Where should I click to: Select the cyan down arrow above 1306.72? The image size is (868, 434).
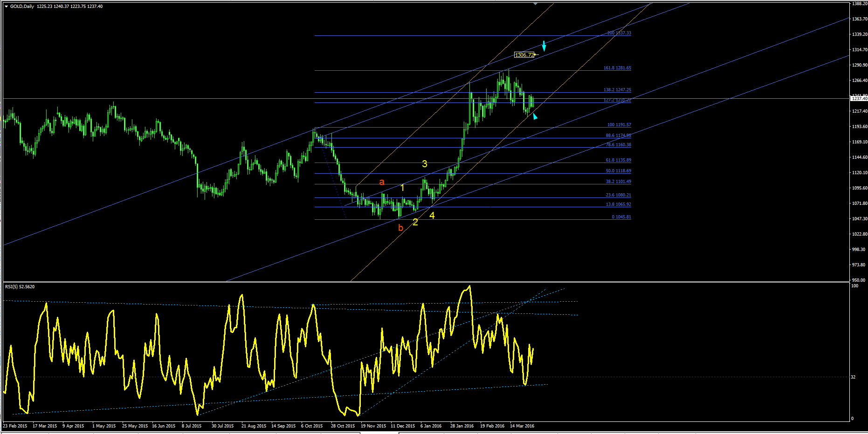tap(544, 46)
